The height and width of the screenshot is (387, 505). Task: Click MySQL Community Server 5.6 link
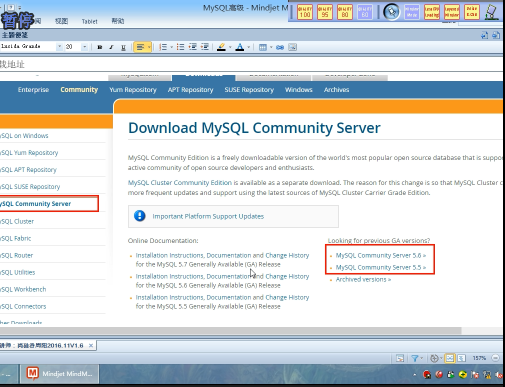point(381,255)
